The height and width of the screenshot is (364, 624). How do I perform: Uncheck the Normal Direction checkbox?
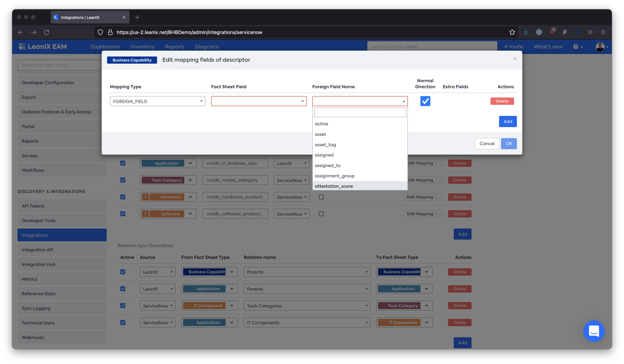[425, 101]
